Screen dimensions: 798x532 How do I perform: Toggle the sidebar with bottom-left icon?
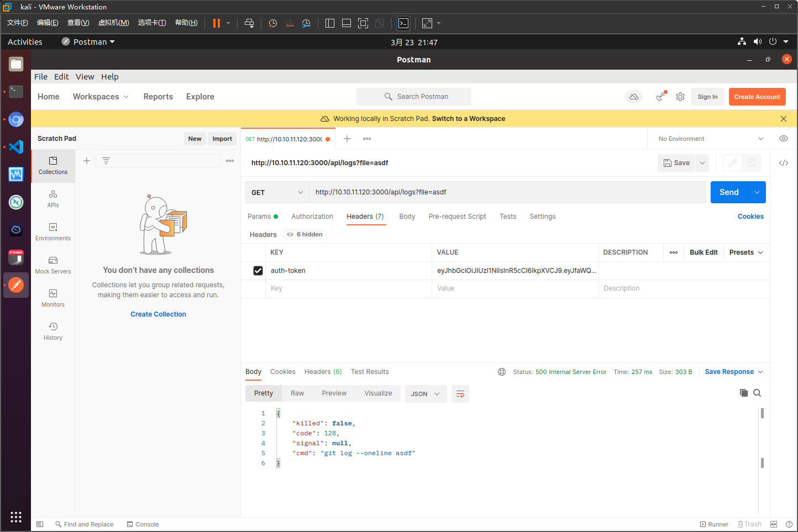[x=40, y=524]
